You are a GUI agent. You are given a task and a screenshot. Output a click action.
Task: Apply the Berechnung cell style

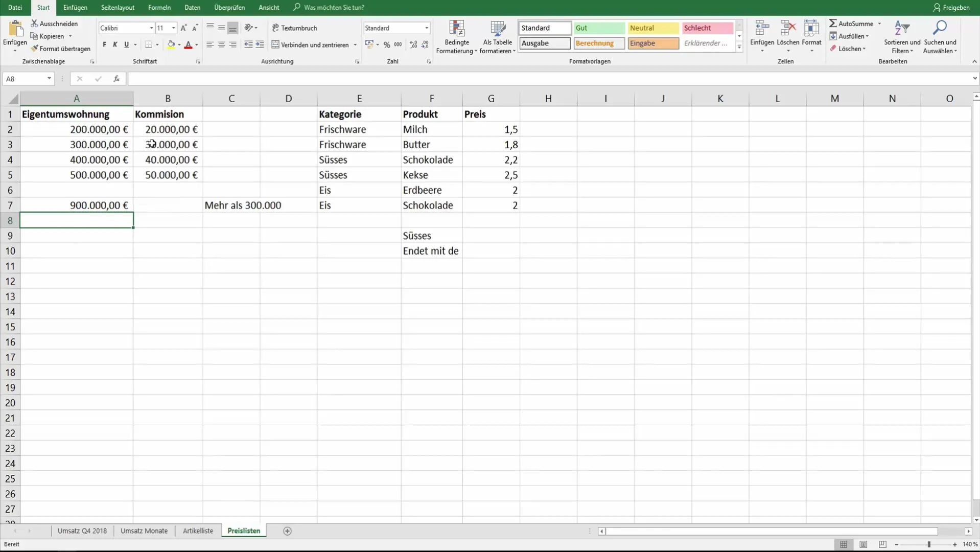(599, 43)
